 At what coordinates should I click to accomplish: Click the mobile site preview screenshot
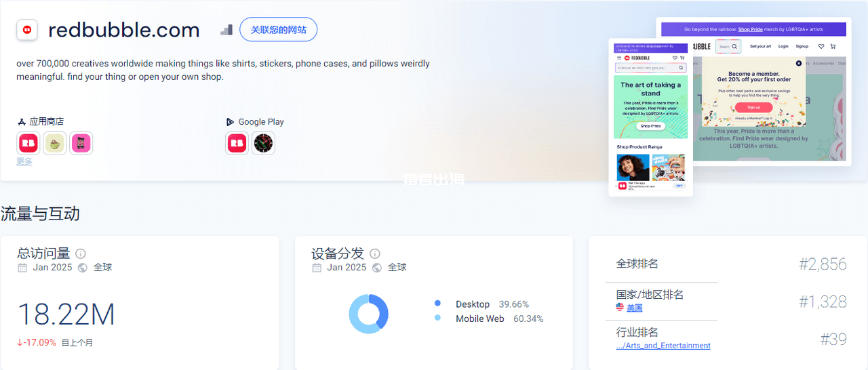click(x=651, y=117)
